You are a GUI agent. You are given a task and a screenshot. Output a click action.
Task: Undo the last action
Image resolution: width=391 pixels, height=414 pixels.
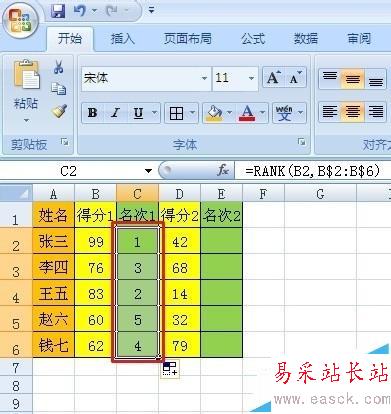click(x=79, y=11)
